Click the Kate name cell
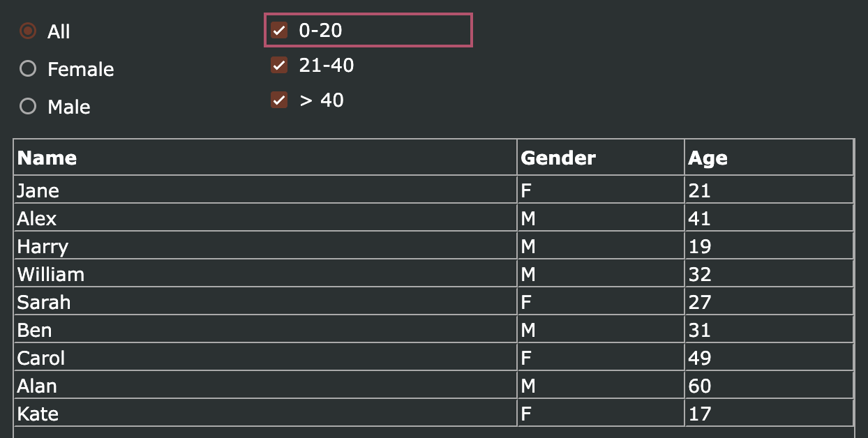Viewport: 868px width, 438px height. 265,413
